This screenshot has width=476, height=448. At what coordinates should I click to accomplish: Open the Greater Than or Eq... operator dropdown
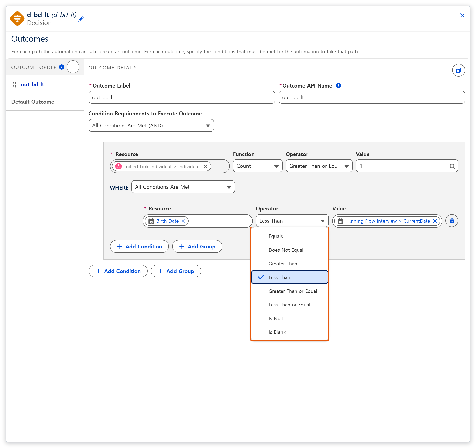[319, 166]
